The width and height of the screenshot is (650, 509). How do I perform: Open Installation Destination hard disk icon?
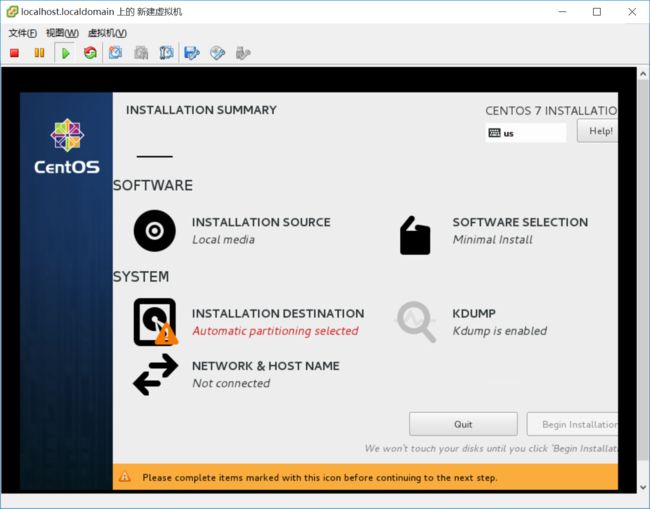[155, 322]
